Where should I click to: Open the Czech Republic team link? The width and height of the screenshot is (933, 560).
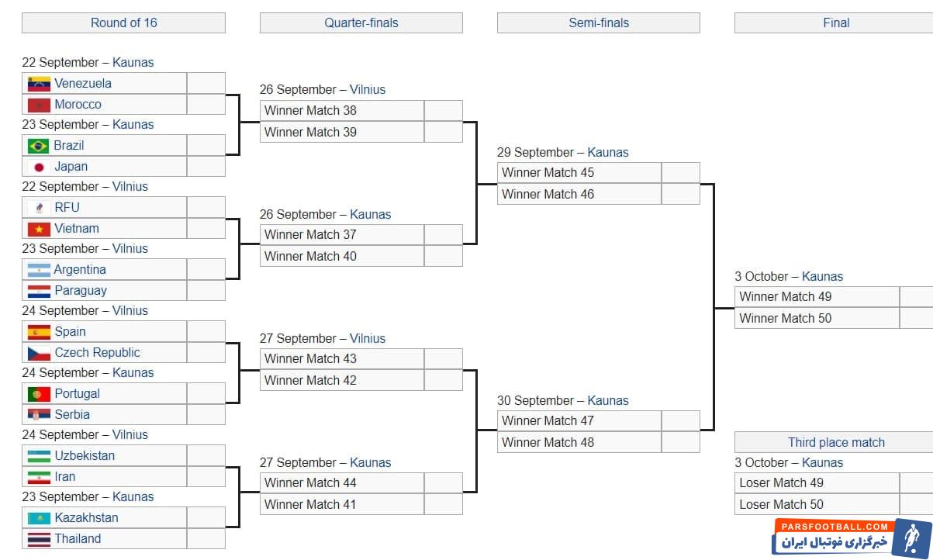click(97, 353)
